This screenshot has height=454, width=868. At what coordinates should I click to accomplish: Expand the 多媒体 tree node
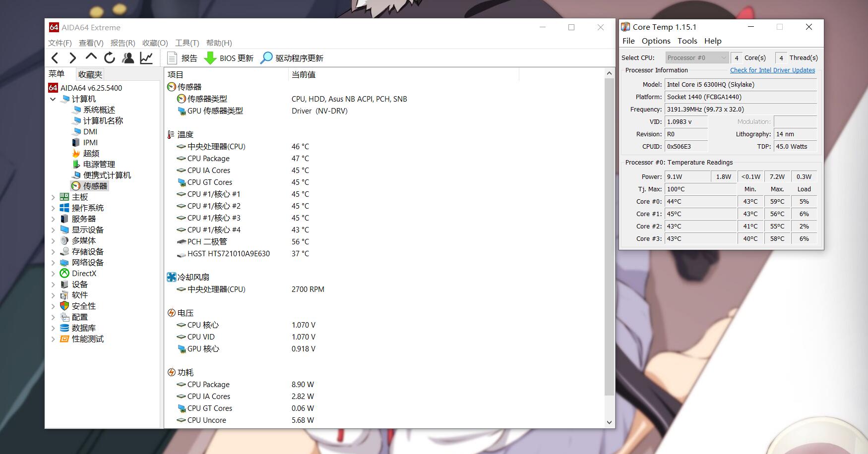53,241
